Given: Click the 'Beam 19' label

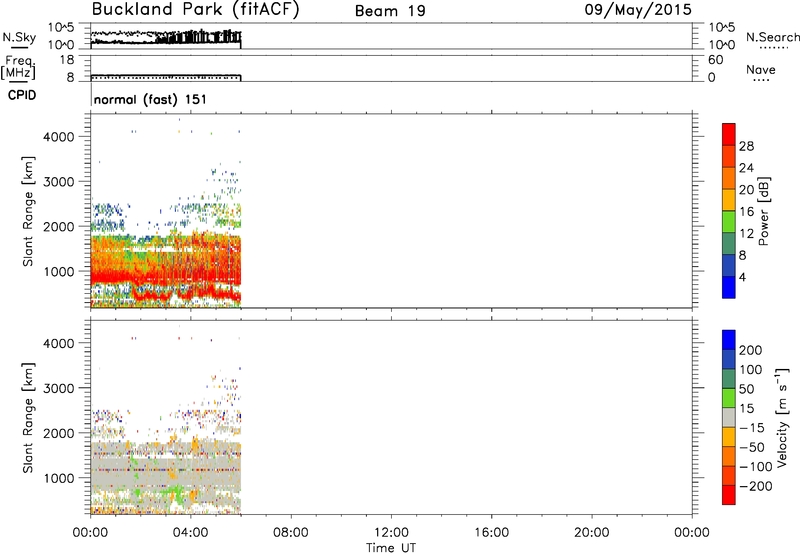Looking at the screenshot, I should (390, 11).
